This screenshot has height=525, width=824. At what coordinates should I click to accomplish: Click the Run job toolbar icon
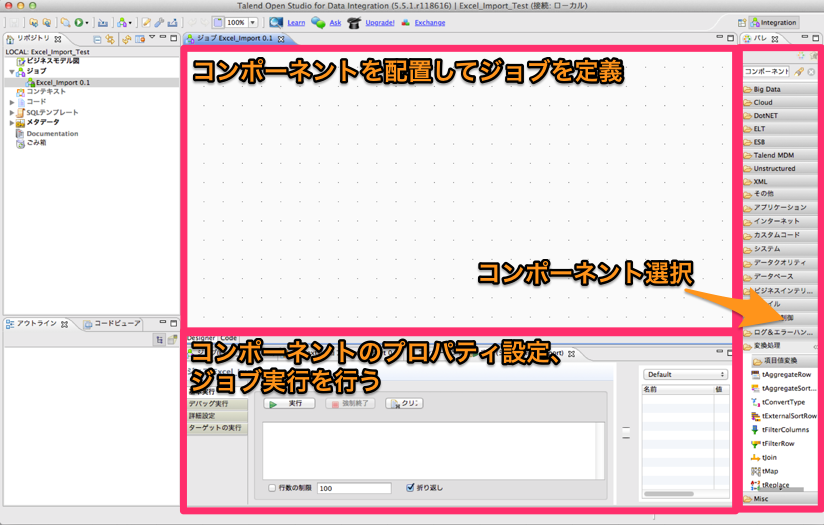pyautogui.click(x=78, y=22)
